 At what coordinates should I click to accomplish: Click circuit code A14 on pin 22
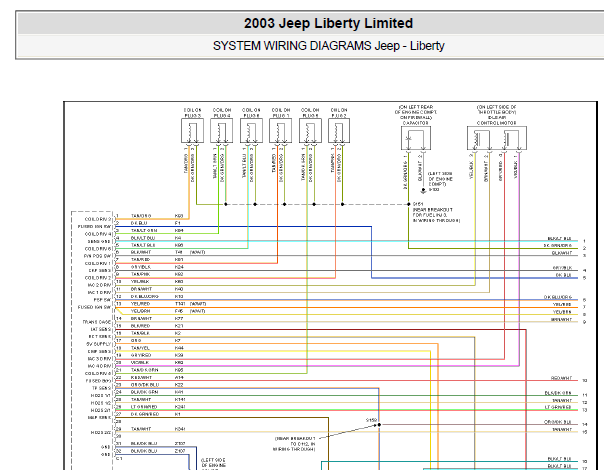(x=179, y=378)
